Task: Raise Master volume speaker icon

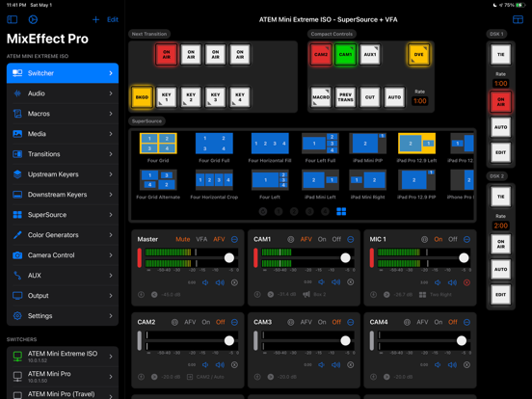Action: pyautogui.click(x=220, y=282)
